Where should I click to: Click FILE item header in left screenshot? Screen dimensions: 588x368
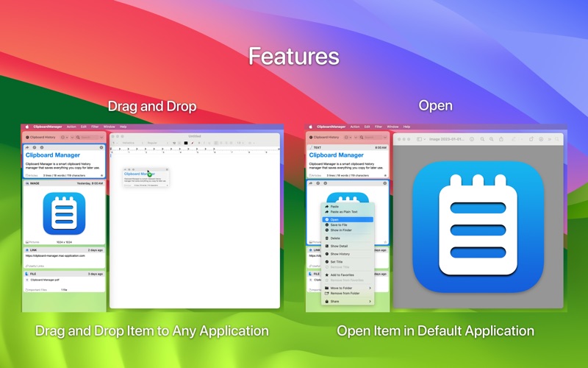pos(64,274)
